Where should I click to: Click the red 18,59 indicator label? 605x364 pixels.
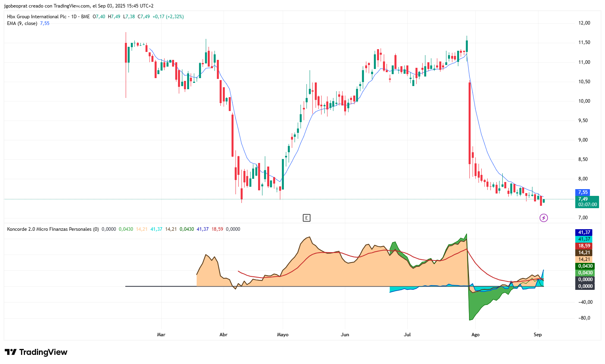click(584, 246)
